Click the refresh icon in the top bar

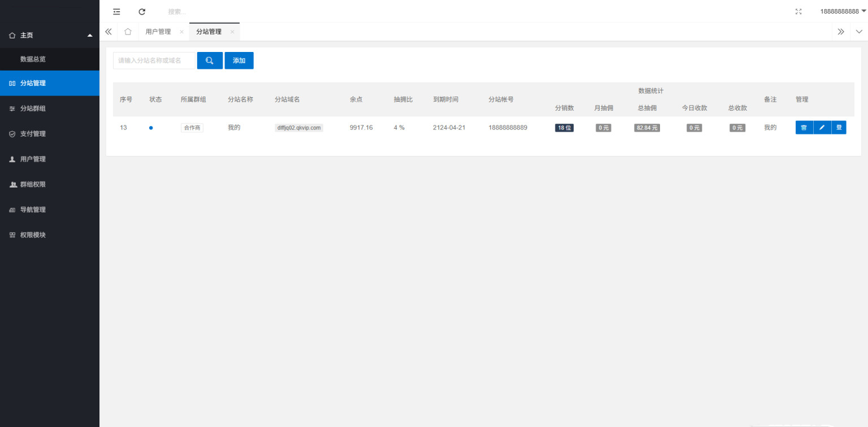coord(142,11)
